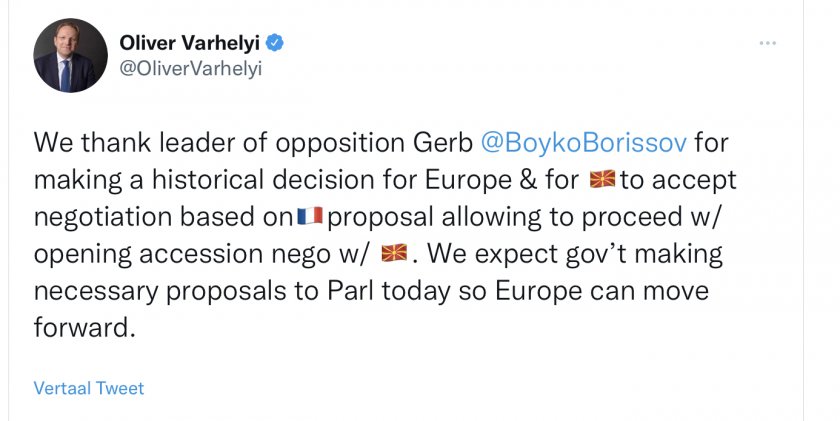
Task: Click the Vertaal Tweet link
Action: [x=89, y=388]
